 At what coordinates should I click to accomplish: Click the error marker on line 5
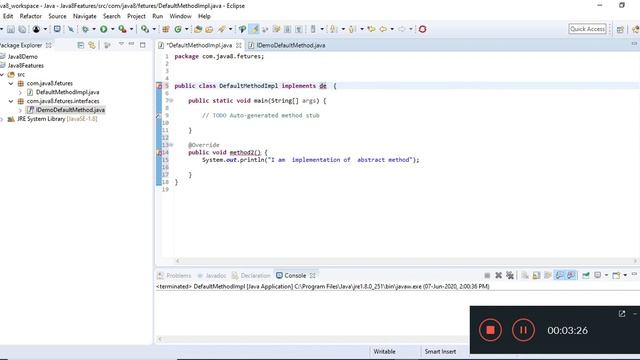[159, 86]
